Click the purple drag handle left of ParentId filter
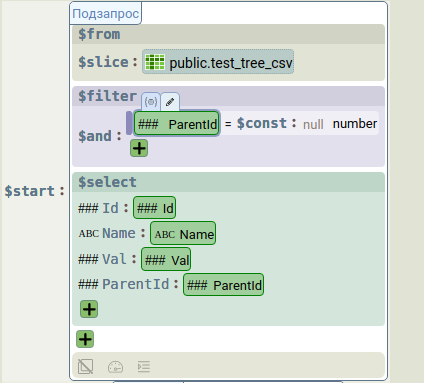 pos(129,123)
